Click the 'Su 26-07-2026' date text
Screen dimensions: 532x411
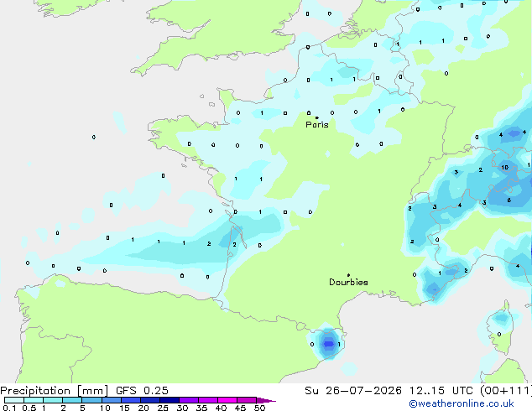tap(353, 391)
